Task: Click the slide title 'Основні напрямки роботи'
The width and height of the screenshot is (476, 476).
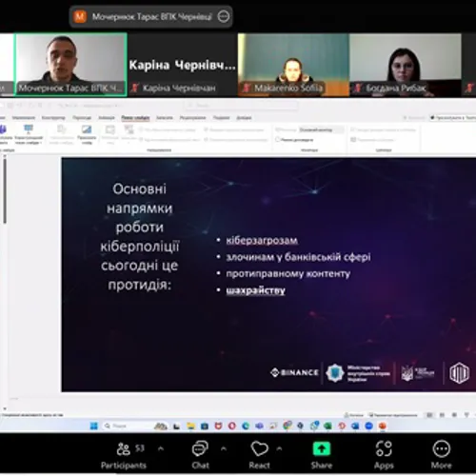Action: 140,208
